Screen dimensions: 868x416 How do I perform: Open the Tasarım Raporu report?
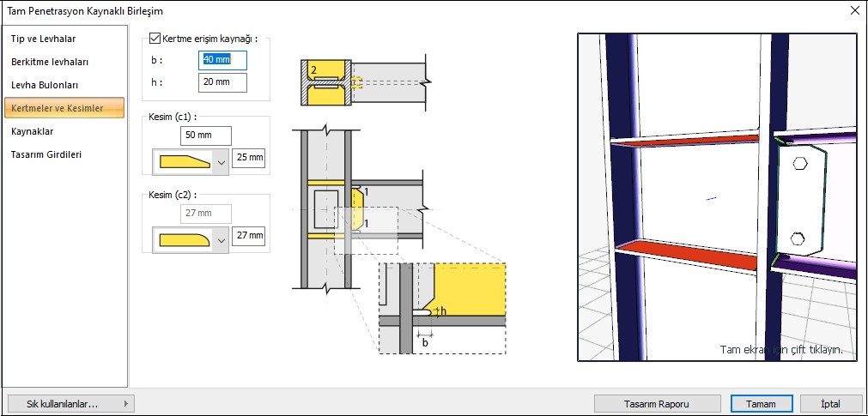[657, 403]
